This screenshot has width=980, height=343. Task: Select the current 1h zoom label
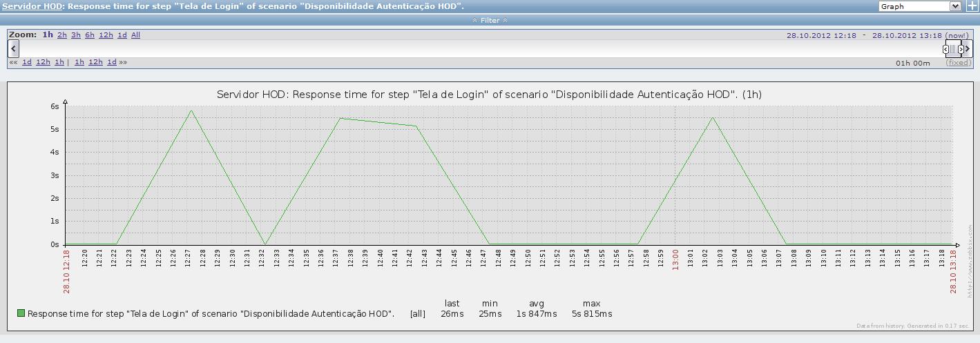tap(48, 35)
